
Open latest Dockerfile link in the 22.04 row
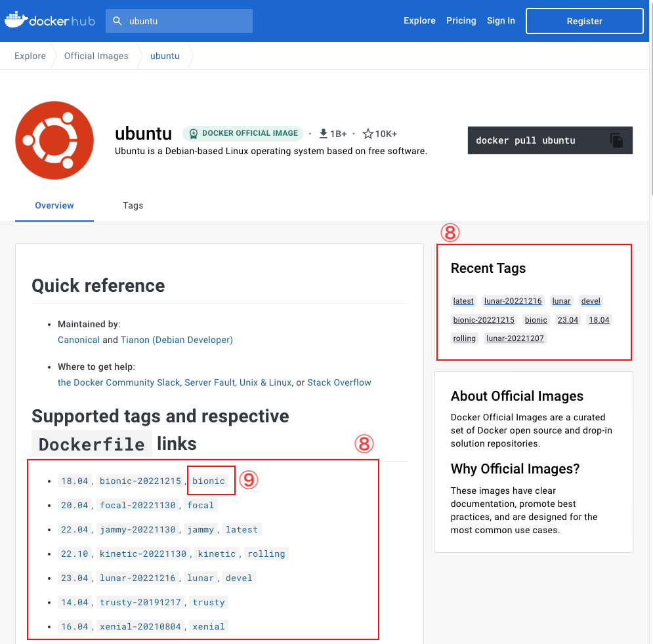pyautogui.click(x=242, y=530)
